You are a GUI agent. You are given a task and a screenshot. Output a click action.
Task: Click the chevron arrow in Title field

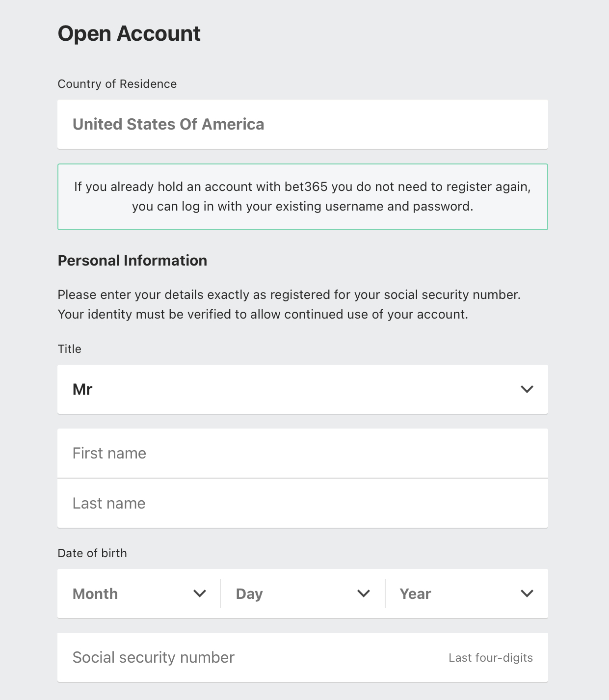[x=527, y=389]
